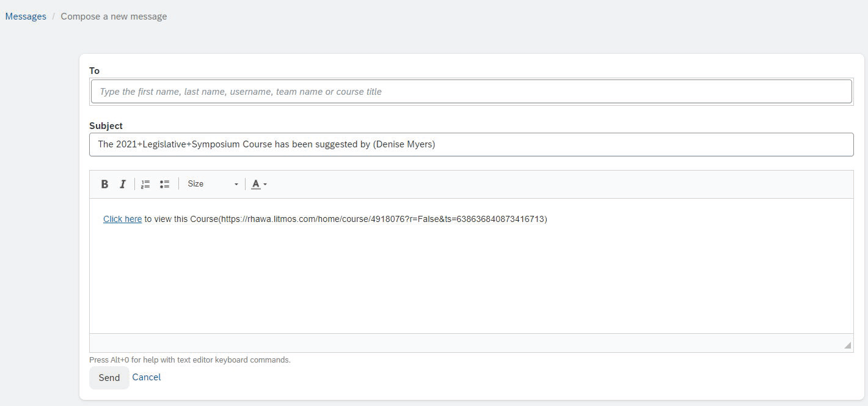
Task: Cancel composing the message
Action: (x=147, y=377)
